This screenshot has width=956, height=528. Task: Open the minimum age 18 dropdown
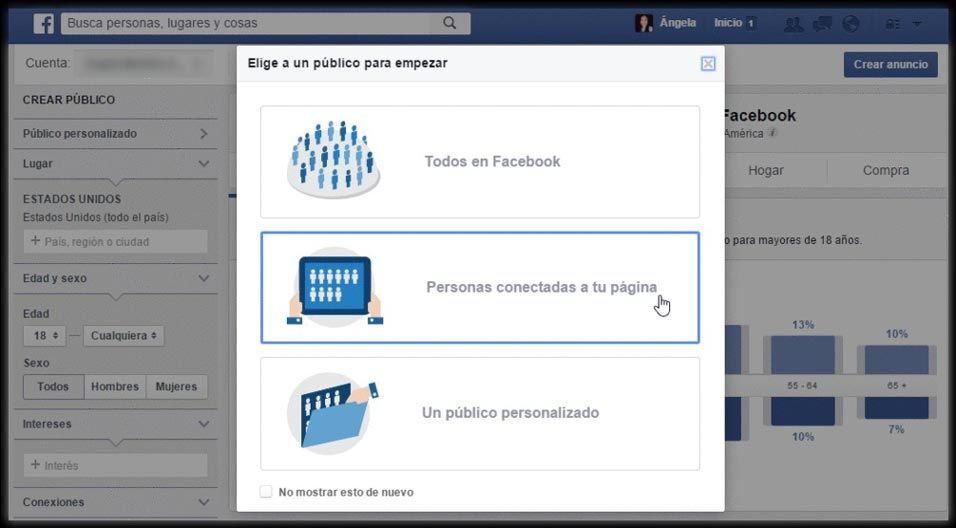45,336
